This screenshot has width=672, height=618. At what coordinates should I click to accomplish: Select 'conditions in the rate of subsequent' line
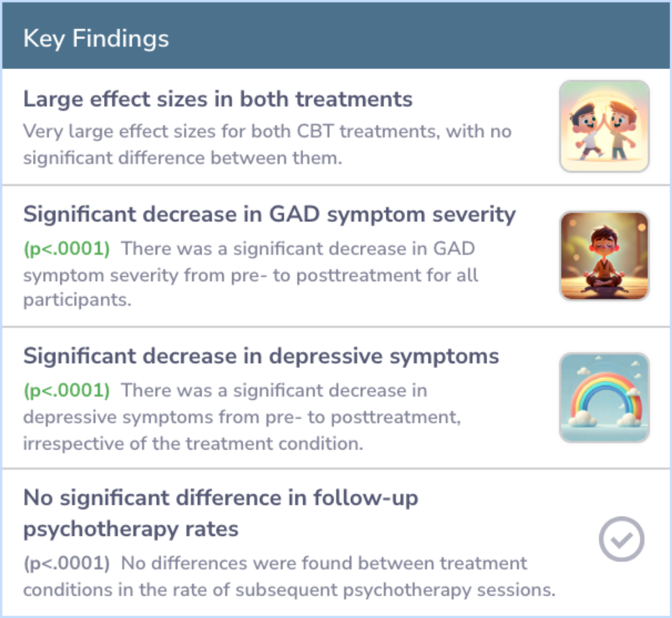coord(289,589)
